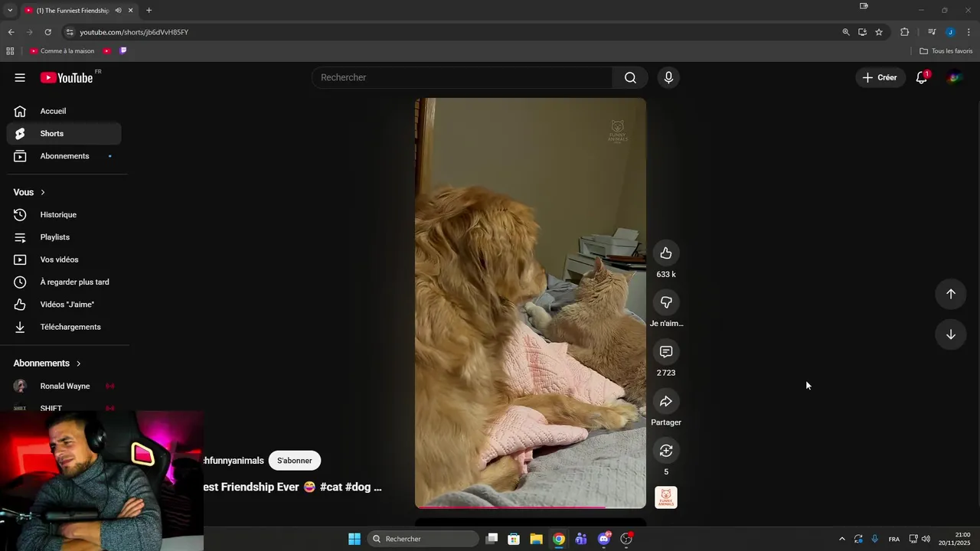Open Microsoft Store from the taskbar

click(x=514, y=539)
